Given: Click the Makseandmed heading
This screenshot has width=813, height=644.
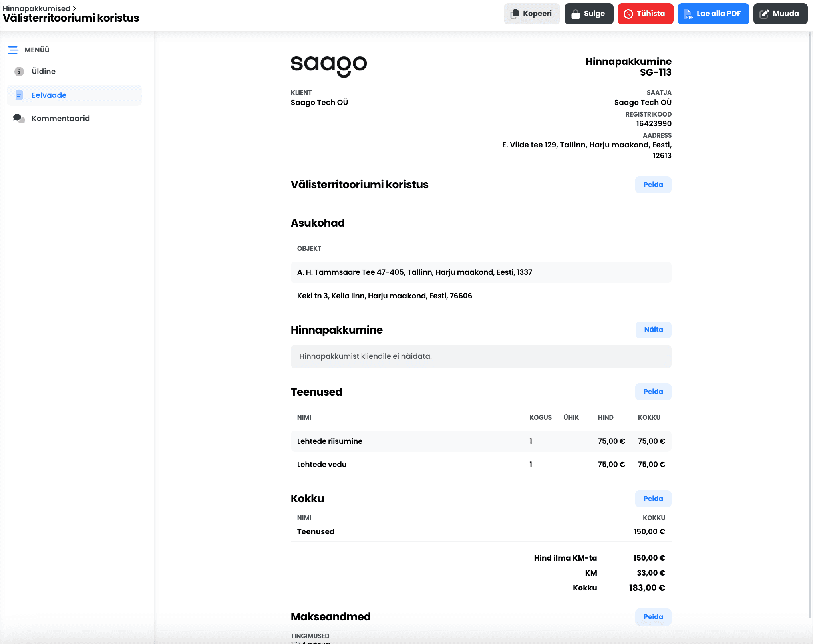Looking at the screenshot, I should coord(330,617).
